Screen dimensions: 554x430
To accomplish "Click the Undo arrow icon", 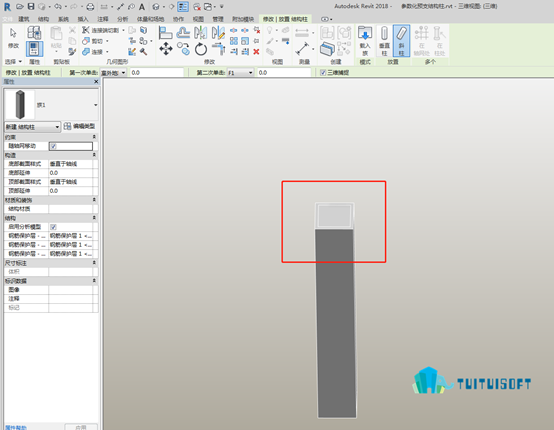I will pyautogui.click(x=58, y=6).
